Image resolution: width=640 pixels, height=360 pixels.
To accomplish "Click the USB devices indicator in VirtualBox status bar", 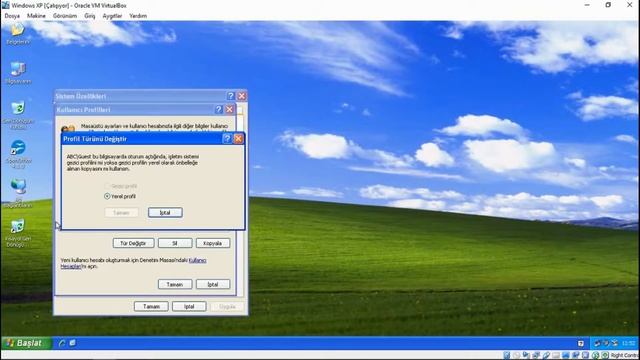I will (x=546, y=356).
